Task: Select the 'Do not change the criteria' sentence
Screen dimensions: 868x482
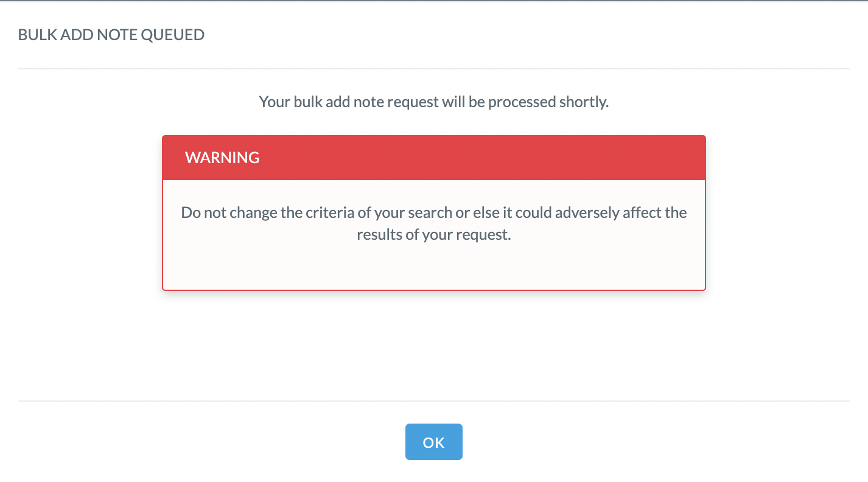Action: coord(434,223)
